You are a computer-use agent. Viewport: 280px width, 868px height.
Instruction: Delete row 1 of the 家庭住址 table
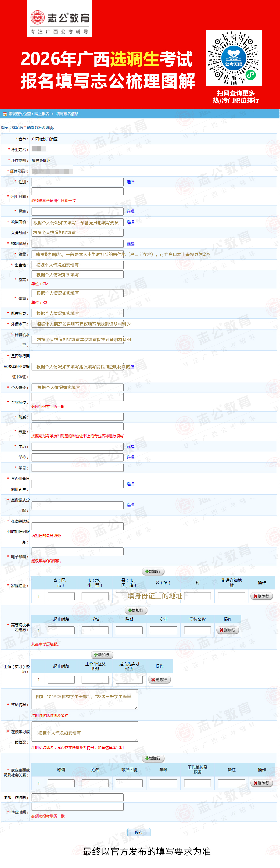(261, 596)
